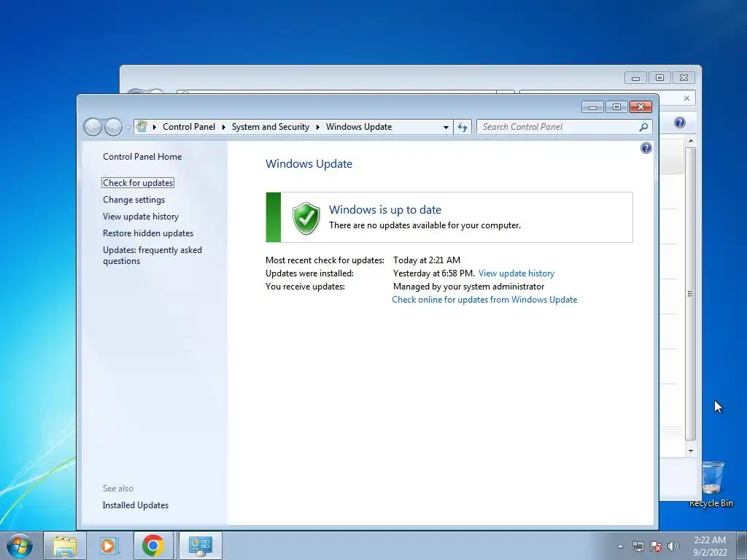The height and width of the screenshot is (560, 747).
Task: Click the Back navigation arrow button
Action: (x=93, y=127)
